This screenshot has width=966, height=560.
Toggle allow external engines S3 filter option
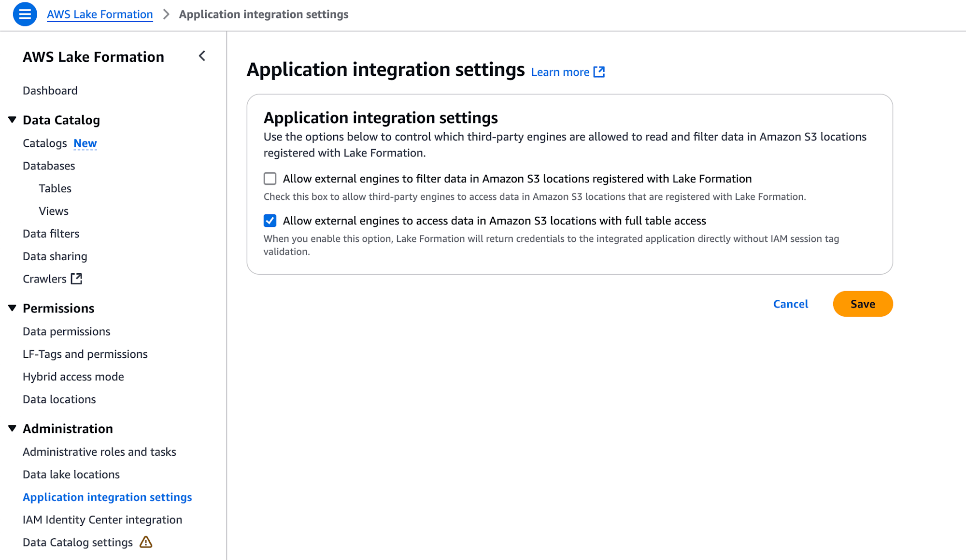click(270, 178)
